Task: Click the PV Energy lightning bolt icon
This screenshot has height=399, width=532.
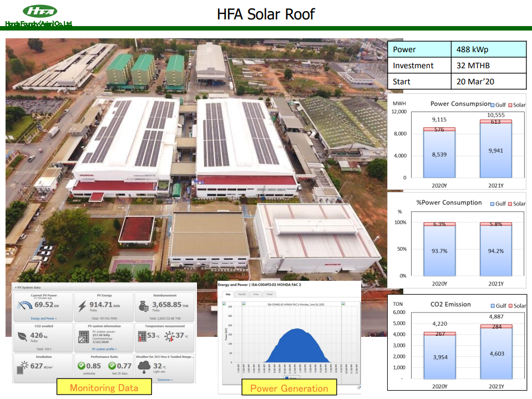Action: coord(82,305)
